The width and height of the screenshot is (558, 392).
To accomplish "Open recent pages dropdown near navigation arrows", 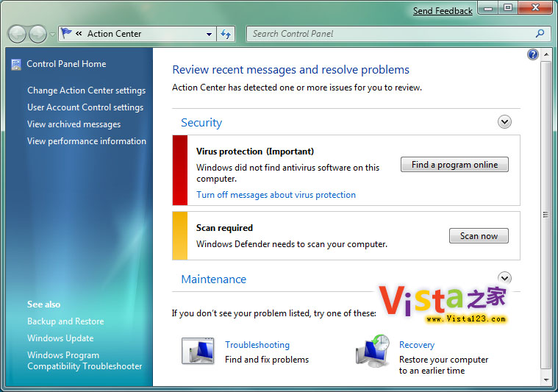I will [x=52, y=35].
